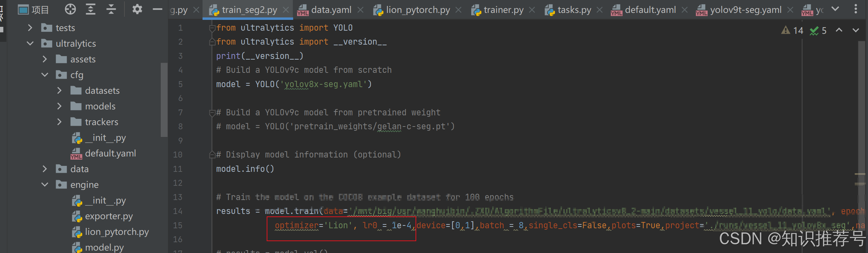Image resolution: width=868 pixels, height=253 pixels.
Task: Click 'yolov8x-seg.yaml' string in code
Action: coord(324,84)
